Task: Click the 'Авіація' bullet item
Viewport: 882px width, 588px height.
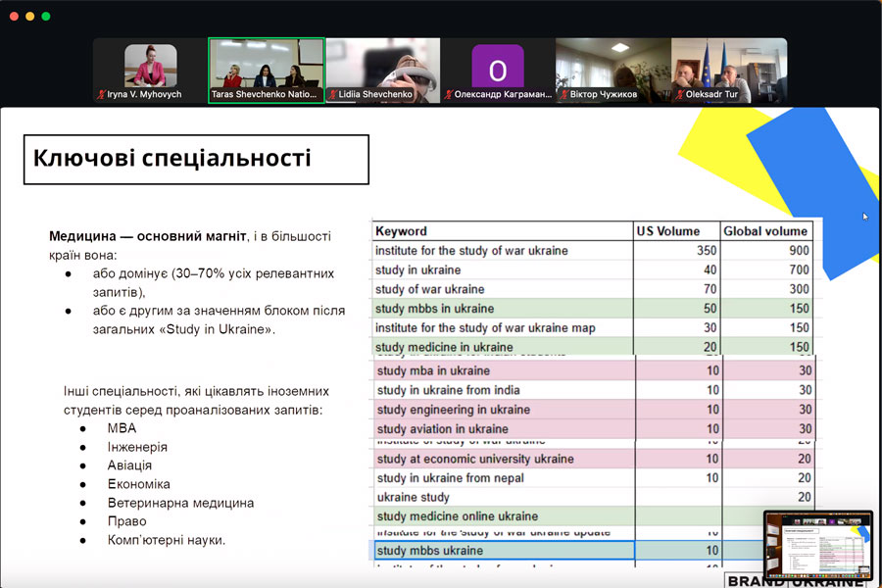Action: [129, 465]
